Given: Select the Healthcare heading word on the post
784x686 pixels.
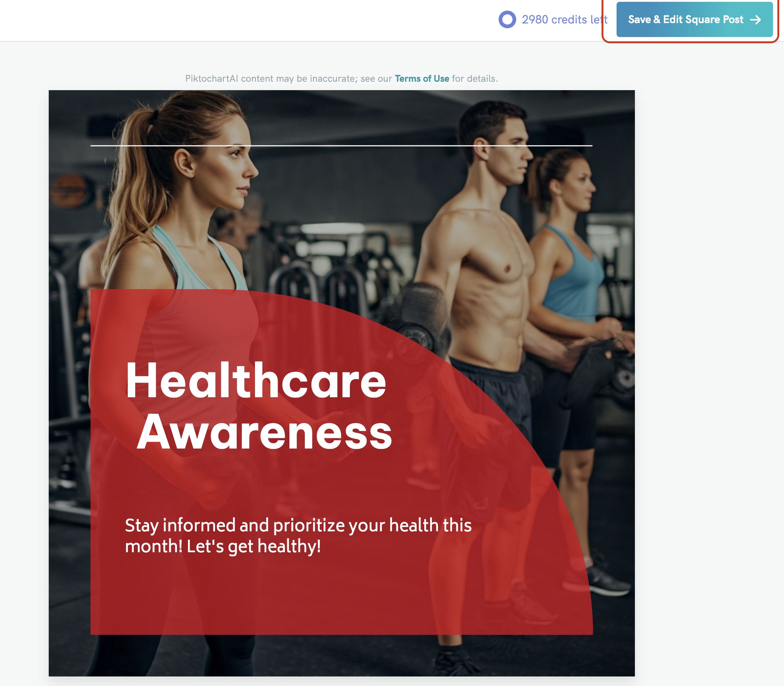Looking at the screenshot, I should pos(256,380).
